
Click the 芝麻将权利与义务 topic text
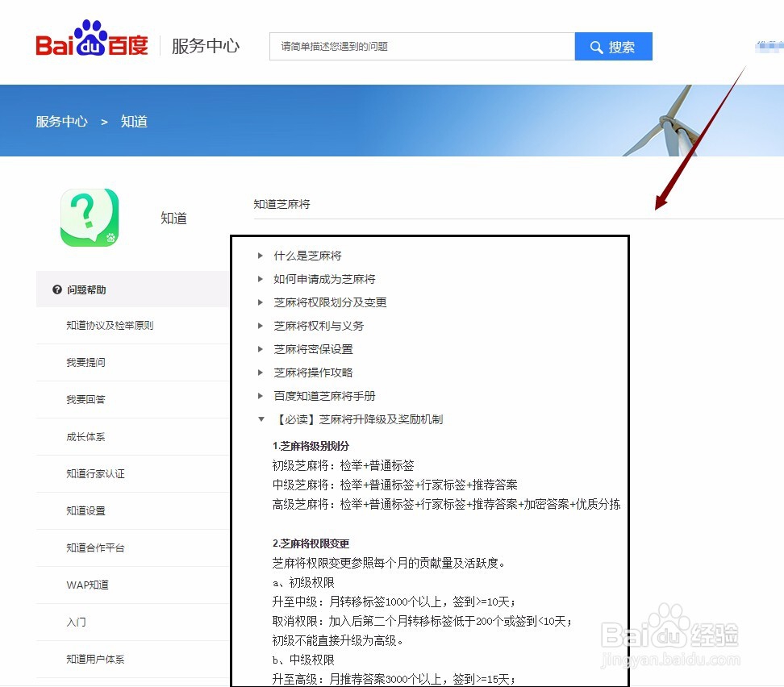coord(319,326)
